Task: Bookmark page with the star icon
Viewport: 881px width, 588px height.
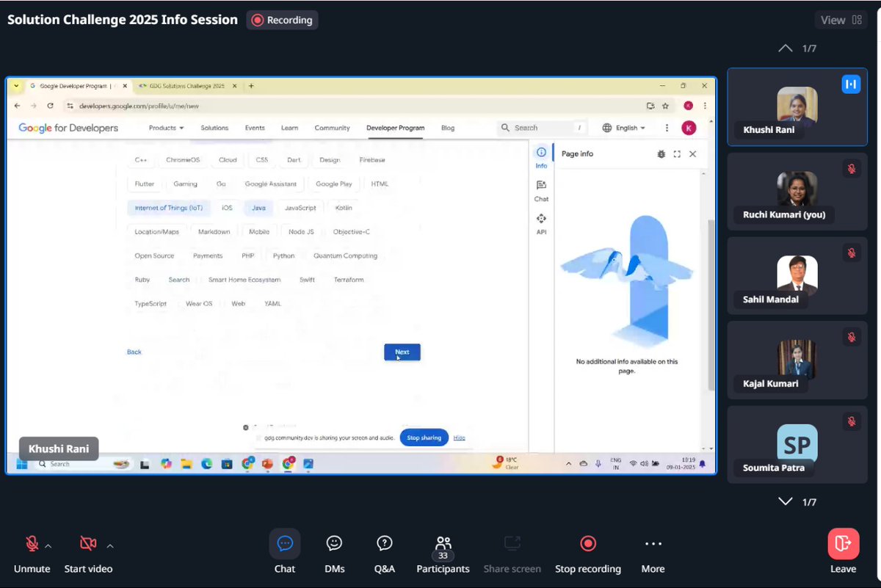Action: tap(665, 106)
